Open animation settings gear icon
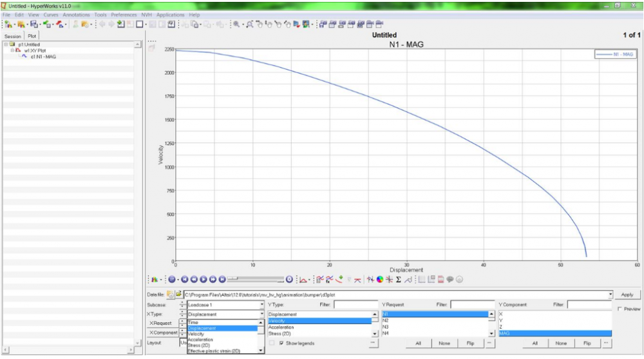The height and width of the screenshot is (359, 644). 290,280
